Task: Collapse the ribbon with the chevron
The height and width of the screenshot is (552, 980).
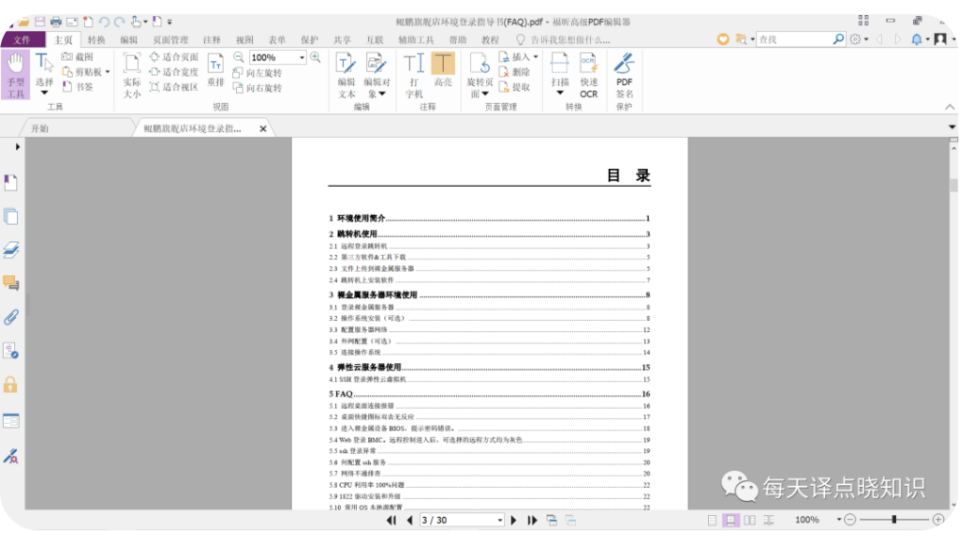Action: click(950, 108)
